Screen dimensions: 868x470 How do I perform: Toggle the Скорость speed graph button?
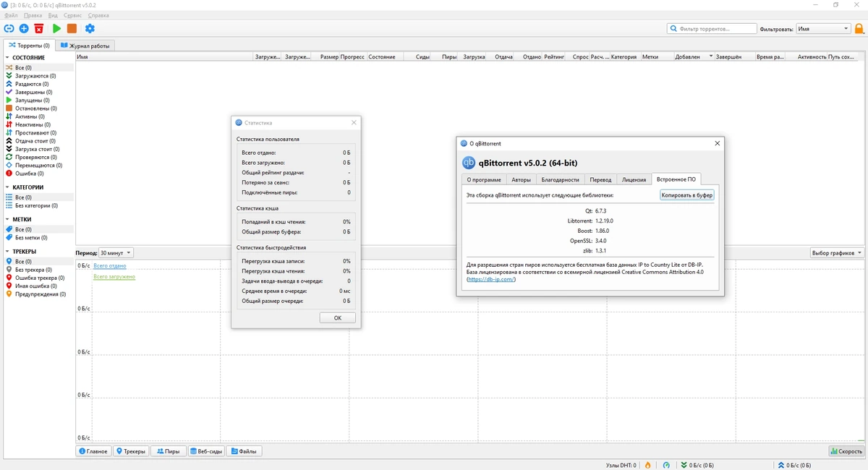846,451
